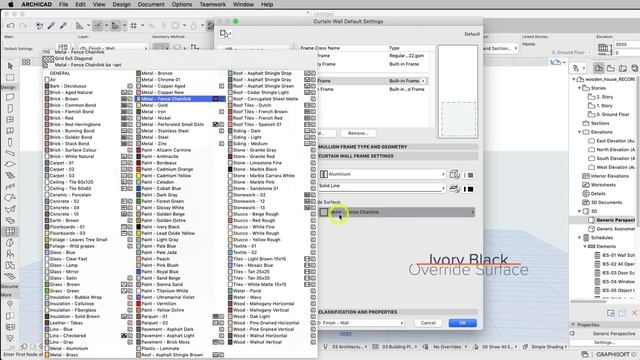The width and height of the screenshot is (640, 360).
Task: Click the Cancel button in dialog
Action: (x=428, y=323)
